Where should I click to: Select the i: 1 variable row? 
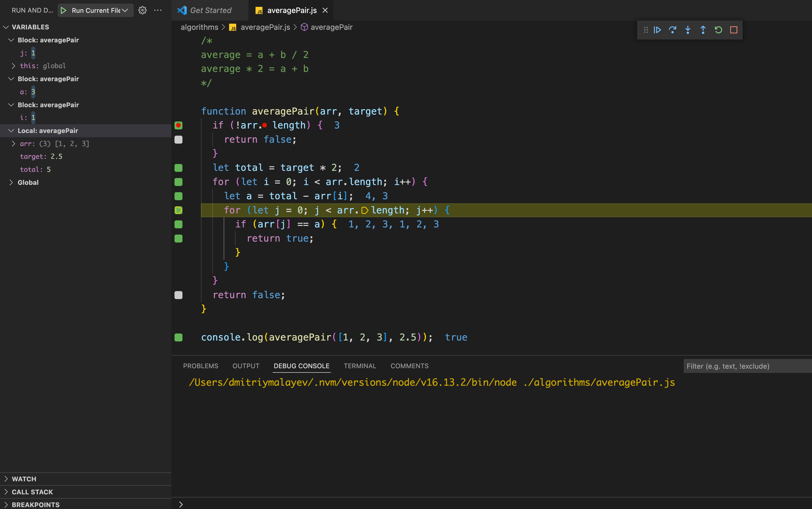click(x=85, y=117)
